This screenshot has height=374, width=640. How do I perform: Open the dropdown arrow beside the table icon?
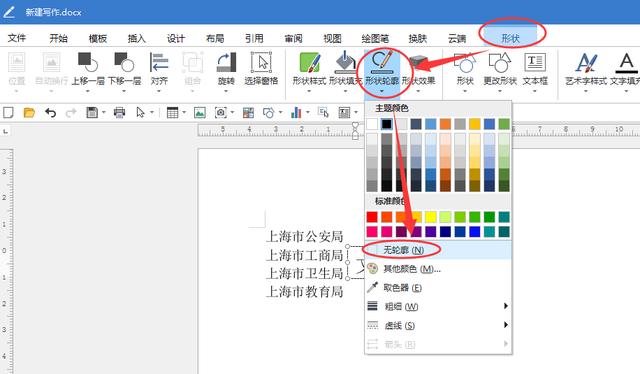coord(184,112)
